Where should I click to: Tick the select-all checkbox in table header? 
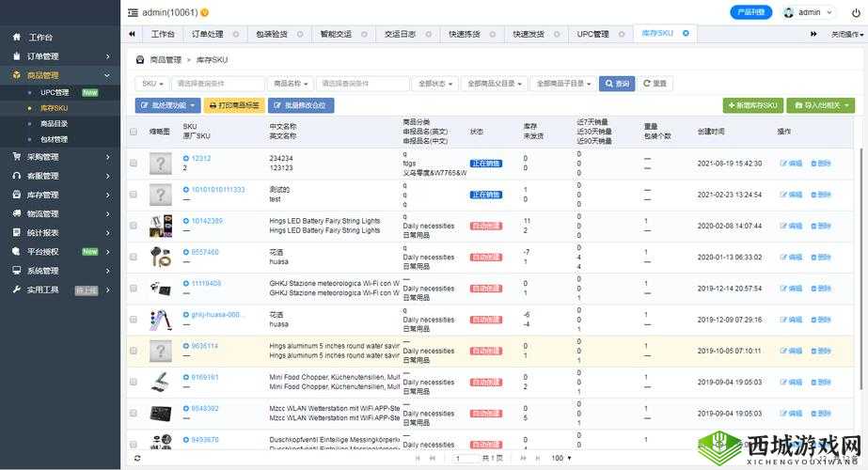[134, 132]
